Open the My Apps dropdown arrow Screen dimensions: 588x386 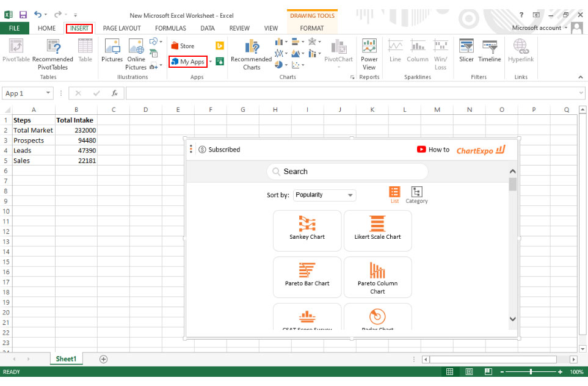211,62
